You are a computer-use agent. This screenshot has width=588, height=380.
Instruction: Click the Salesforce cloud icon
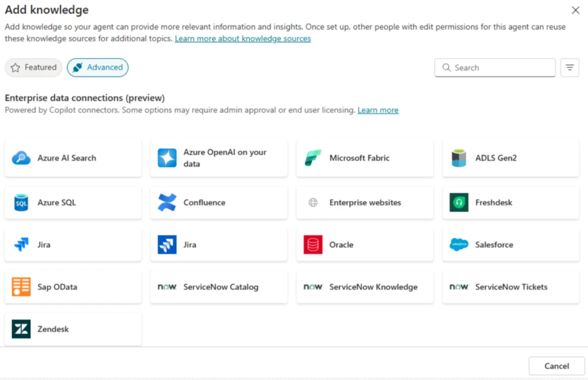(x=459, y=245)
